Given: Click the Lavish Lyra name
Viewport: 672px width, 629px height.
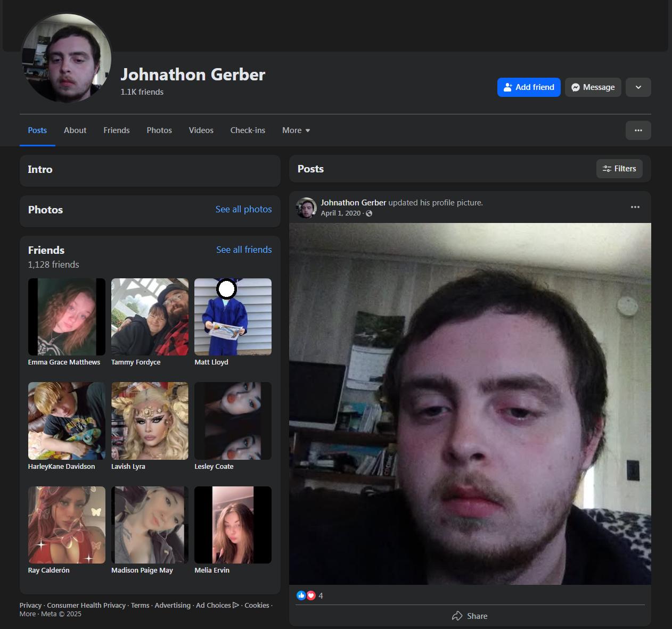Looking at the screenshot, I should coord(128,467).
